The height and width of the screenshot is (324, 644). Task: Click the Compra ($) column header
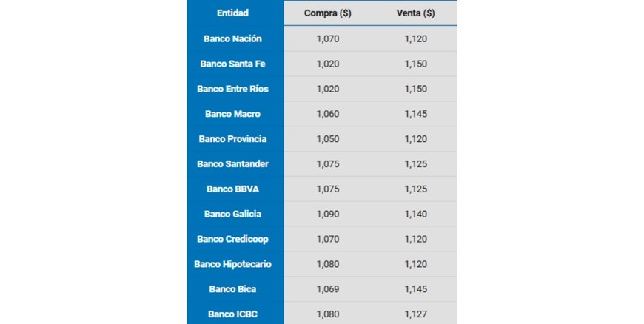[327, 13]
